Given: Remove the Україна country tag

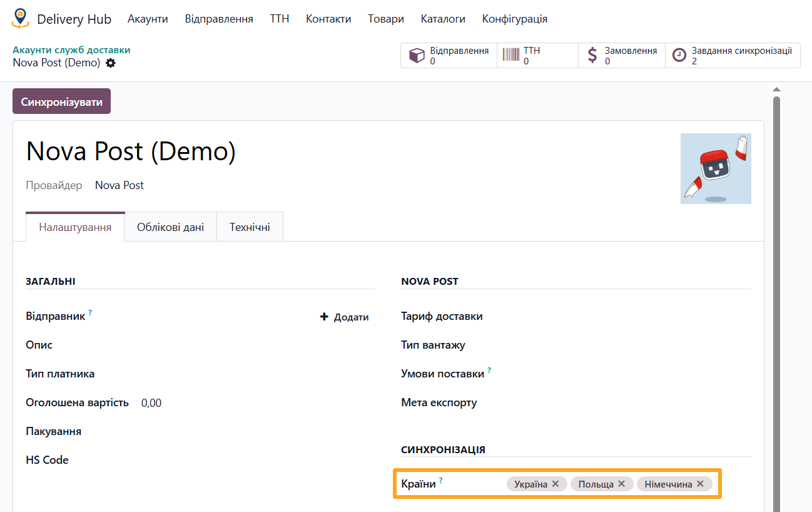Looking at the screenshot, I should 556,484.
